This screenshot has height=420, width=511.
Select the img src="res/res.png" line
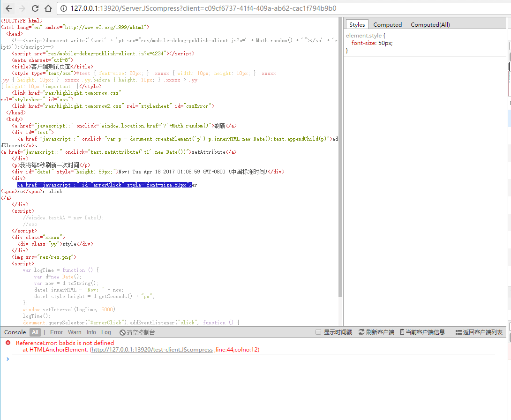(x=44, y=257)
